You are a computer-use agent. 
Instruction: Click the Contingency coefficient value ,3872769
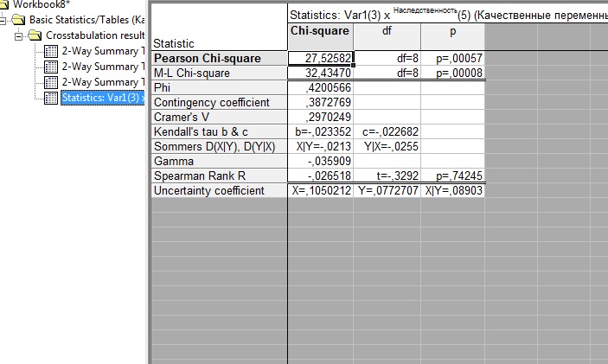pos(321,102)
